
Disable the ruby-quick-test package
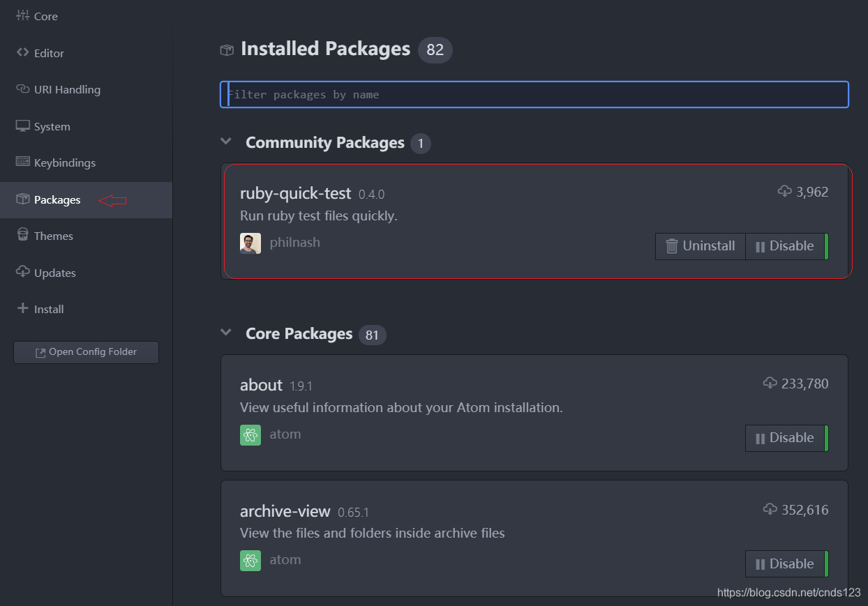[785, 246]
